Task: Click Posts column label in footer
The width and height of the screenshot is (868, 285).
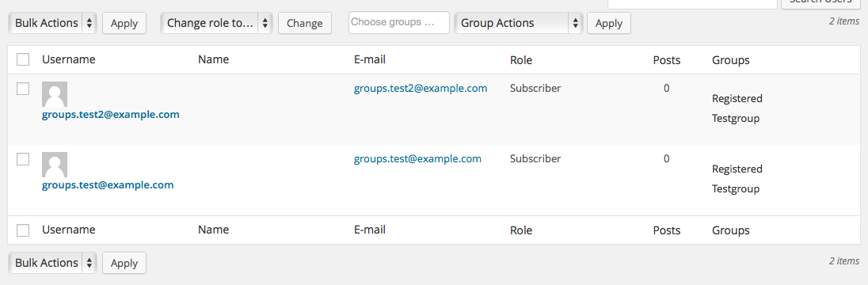Action: pos(667,230)
